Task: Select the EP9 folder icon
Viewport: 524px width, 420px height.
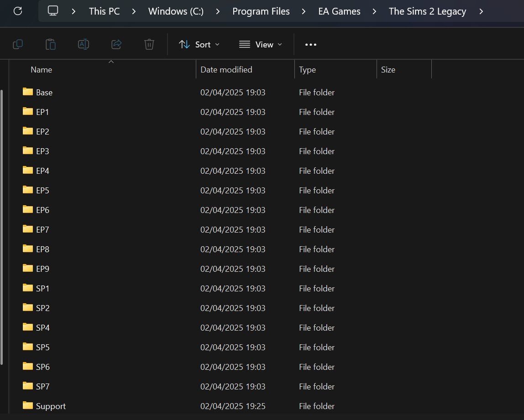Action: tap(28, 269)
